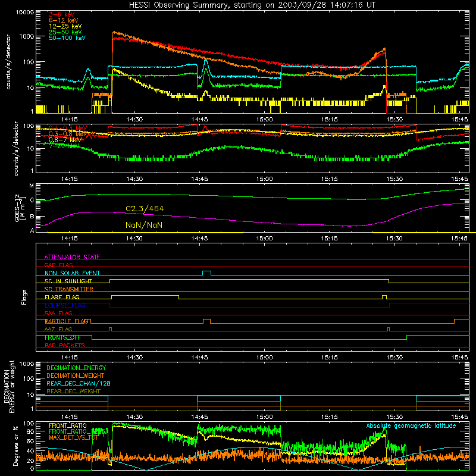Click the M class tick label on GOES axis
Viewport: 476px width, 476px height.
(x=32, y=186)
